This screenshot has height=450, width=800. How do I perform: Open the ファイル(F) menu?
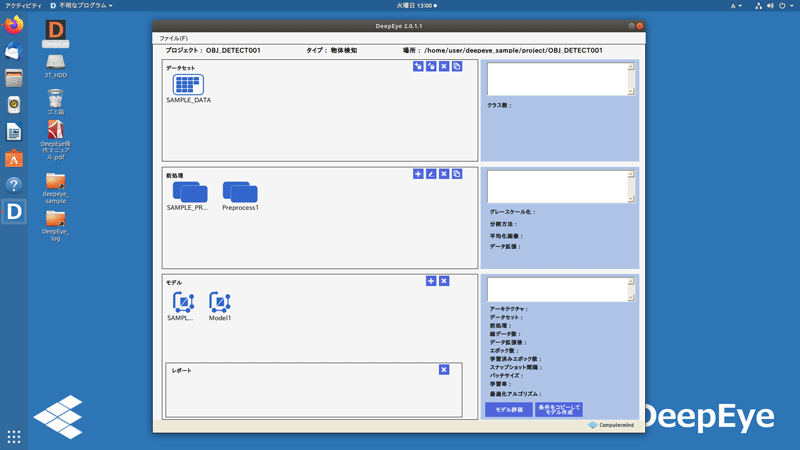click(x=173, y=38)
